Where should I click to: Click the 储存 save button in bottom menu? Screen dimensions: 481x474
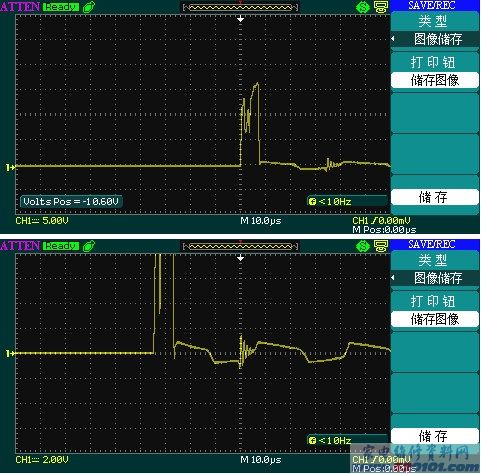(435, 436)
